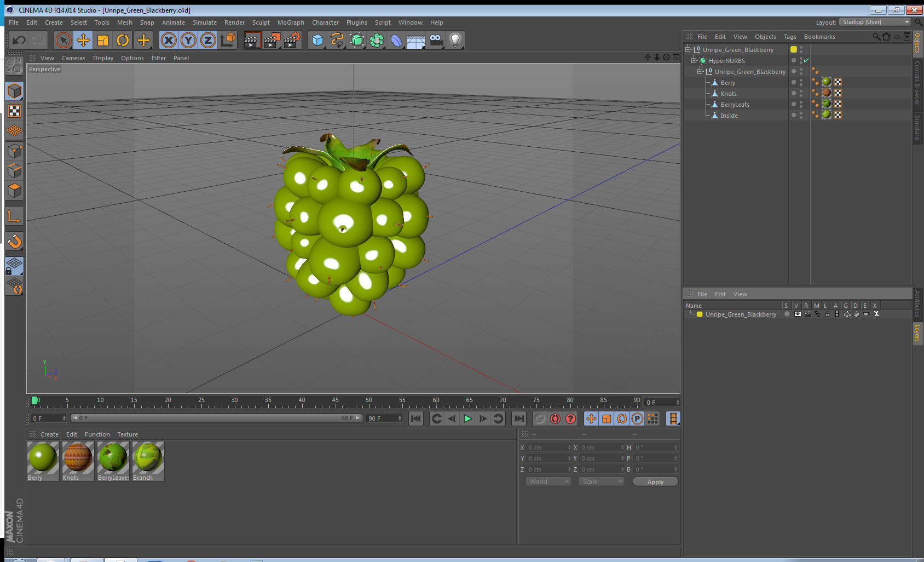Select the Inside object row
924x562 pixels.
point(729,116)
